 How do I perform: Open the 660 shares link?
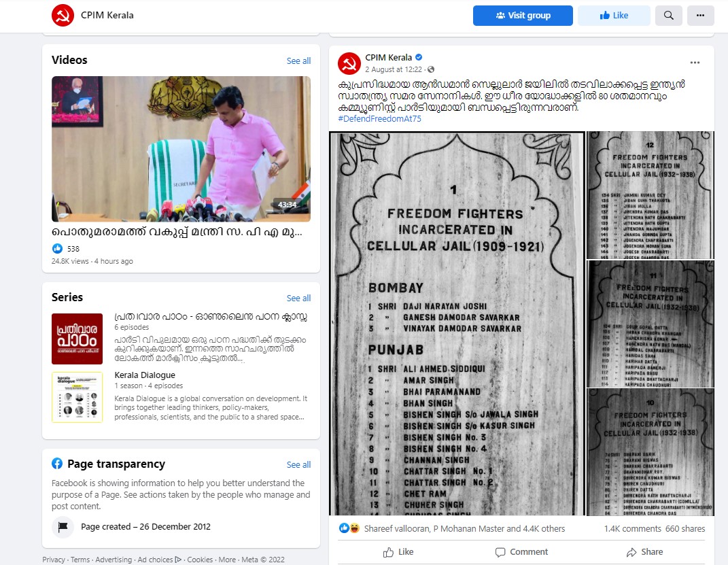684,529
